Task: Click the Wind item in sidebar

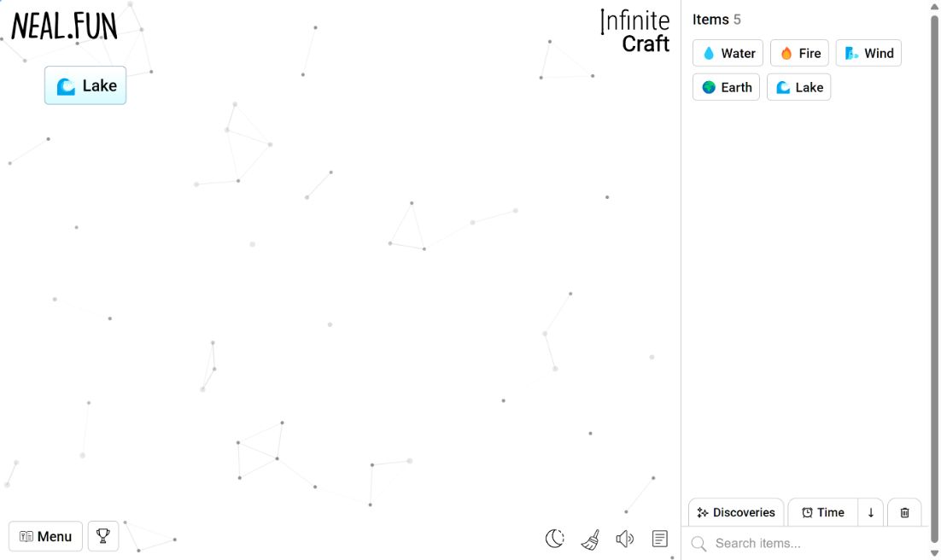Action: point(868,53)
